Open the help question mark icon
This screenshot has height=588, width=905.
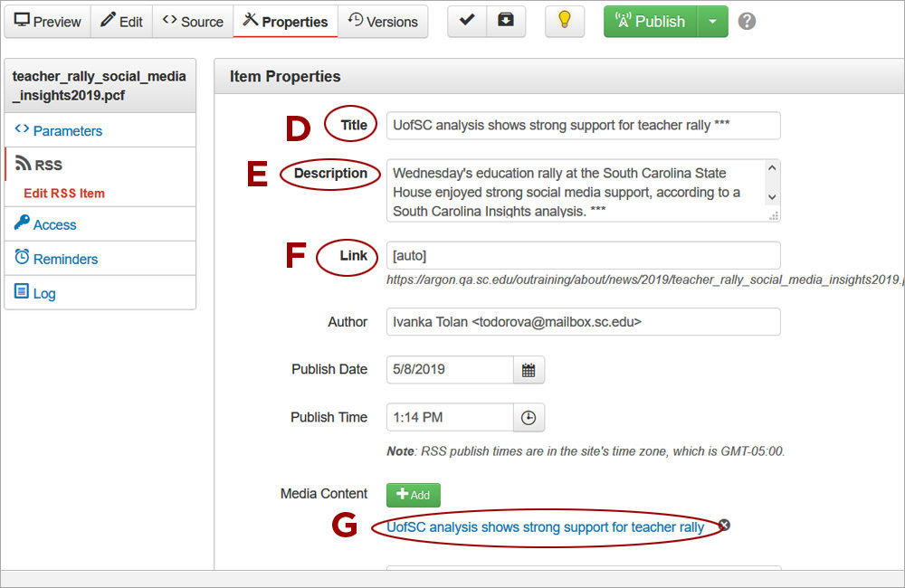(x=747, y=22)
